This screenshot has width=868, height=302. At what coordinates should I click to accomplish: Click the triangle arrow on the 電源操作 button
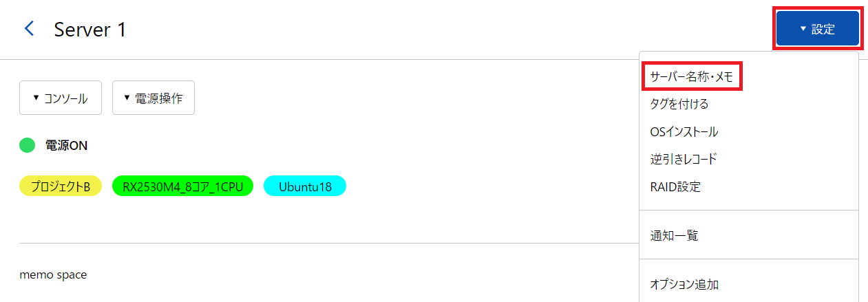(x=127, y=98)
